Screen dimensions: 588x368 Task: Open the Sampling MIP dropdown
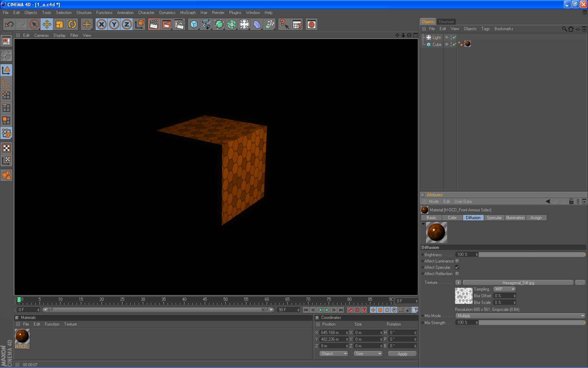pos(505,289)
